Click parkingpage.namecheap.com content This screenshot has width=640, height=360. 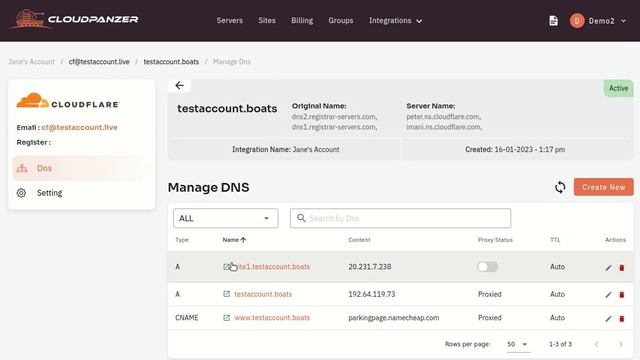(x=394, y=318)
